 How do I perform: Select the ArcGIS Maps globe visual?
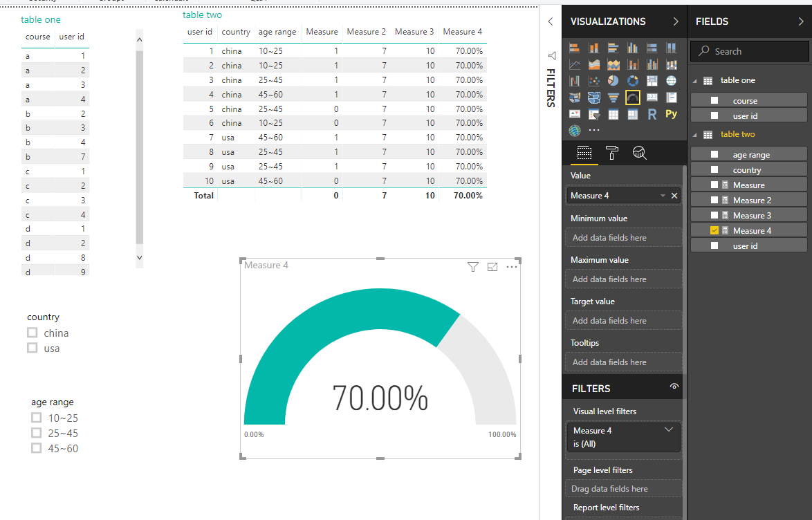[x=574, y=131]
